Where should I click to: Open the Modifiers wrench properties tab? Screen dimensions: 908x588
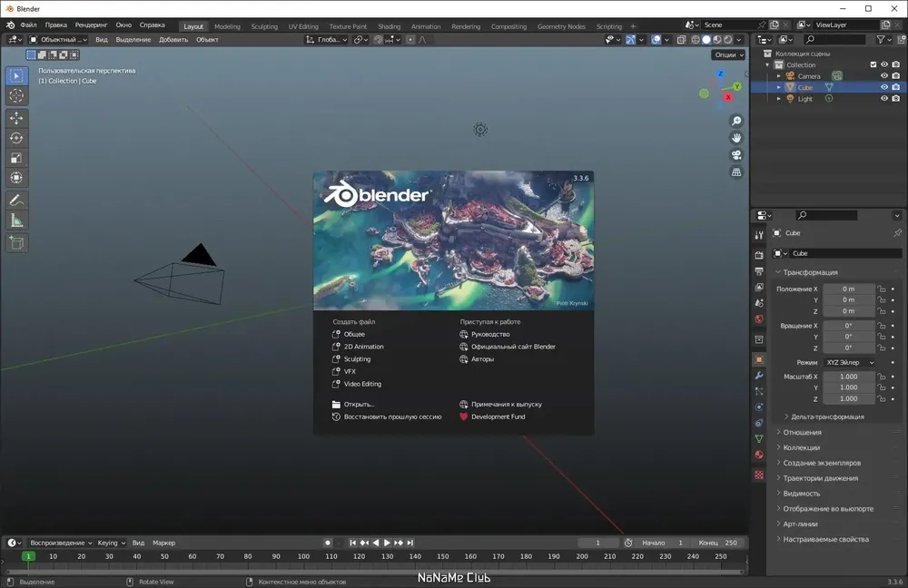pos(758,376)
